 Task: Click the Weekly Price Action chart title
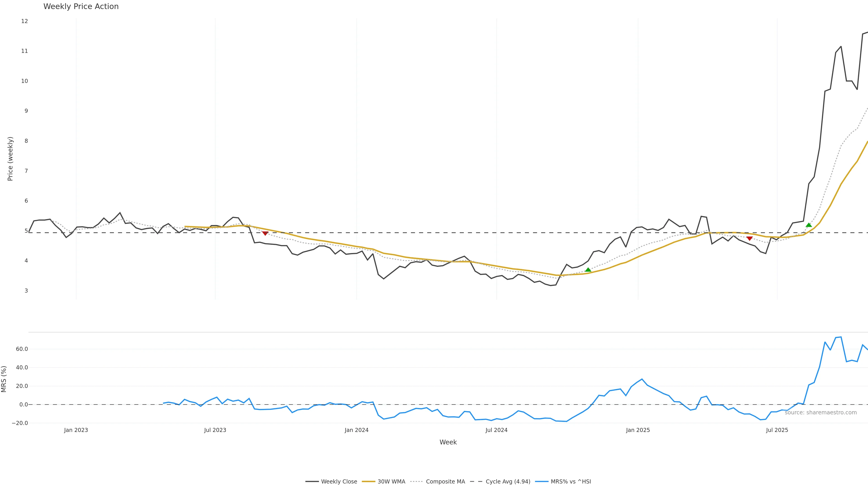tap(81, 6)
